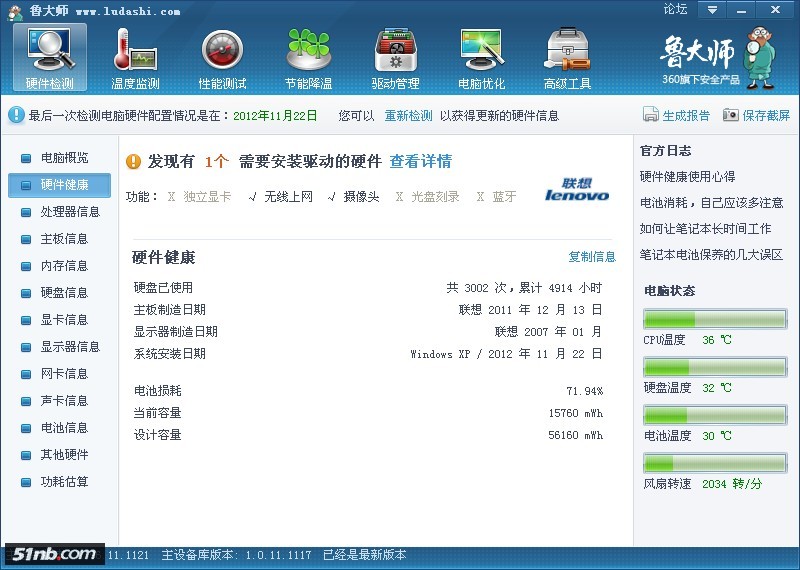This screenshot has width=800, height=570.
Task: Open the title bar dropdown menu arrow
Action: (x=711, y=9)
